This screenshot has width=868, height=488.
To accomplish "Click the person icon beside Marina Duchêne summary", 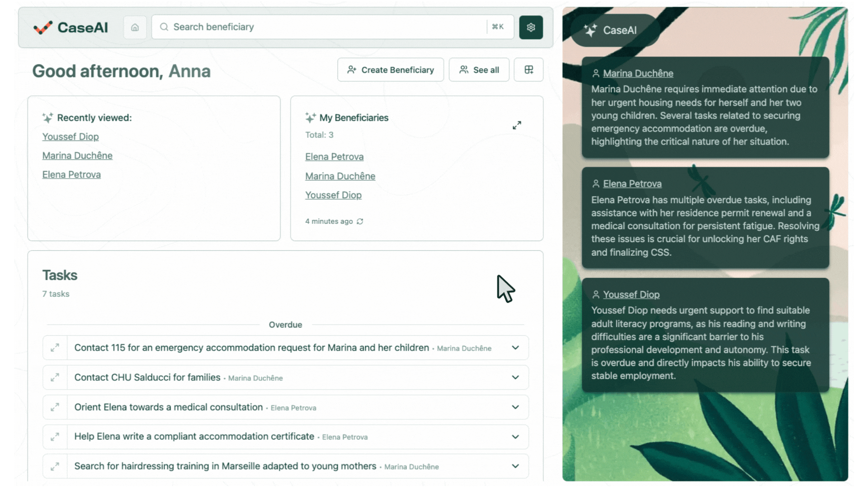I will (x=595, y=73).
